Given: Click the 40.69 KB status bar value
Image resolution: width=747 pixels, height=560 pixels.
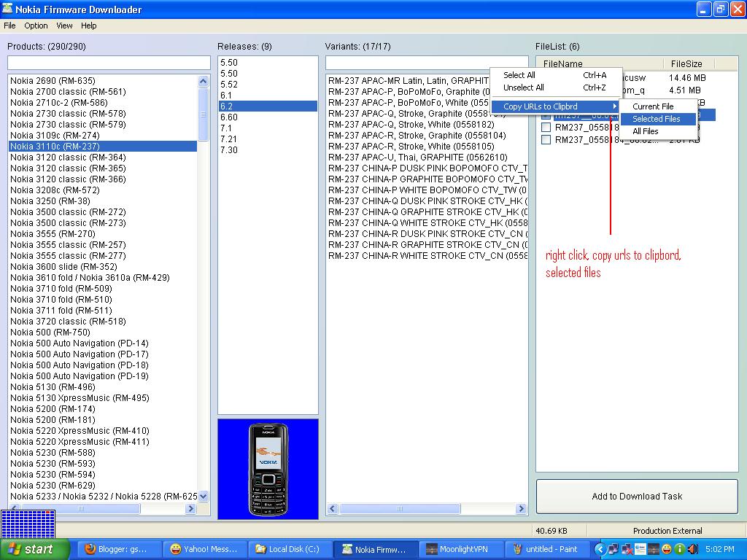Looking at the screenshot, I should [x=551, y=531].
